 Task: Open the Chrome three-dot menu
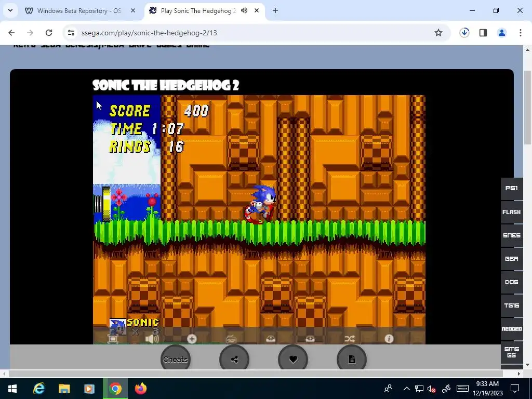click(x=521, y=33)
